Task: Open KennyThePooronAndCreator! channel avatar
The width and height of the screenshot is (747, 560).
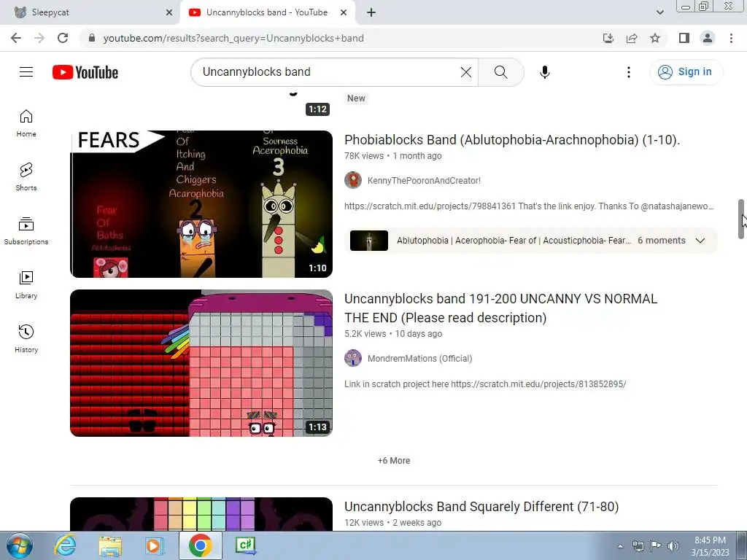Action: point(353,181)
